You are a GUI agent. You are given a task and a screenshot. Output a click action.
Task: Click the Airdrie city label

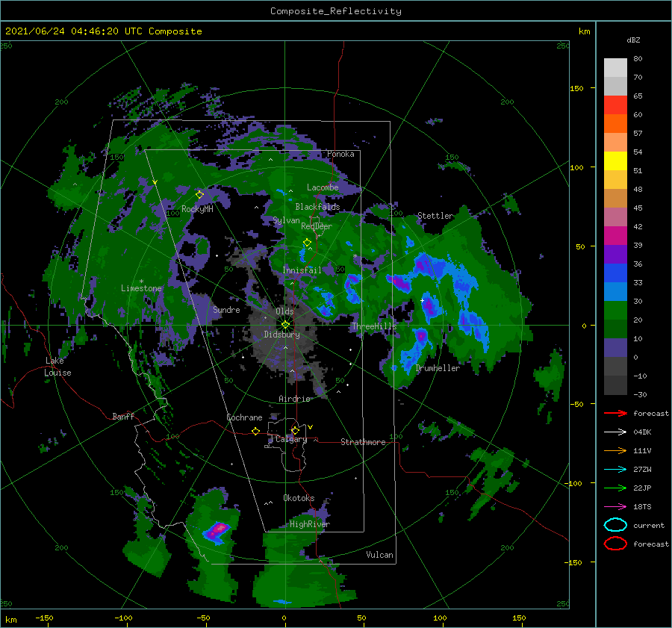pos(294,399)
